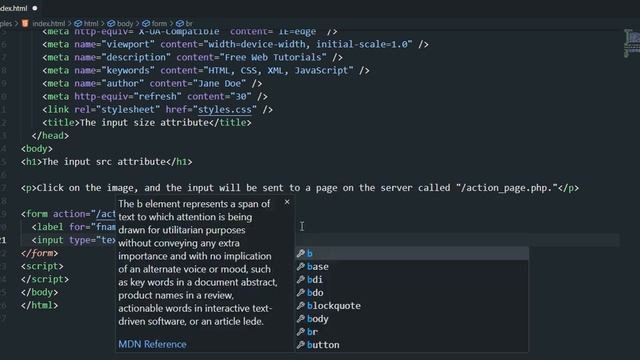Viewport: 640px width, 360px height.
Task: Select the 'bdo' autocomplete suggestion
Action: [x=412, y=293]
